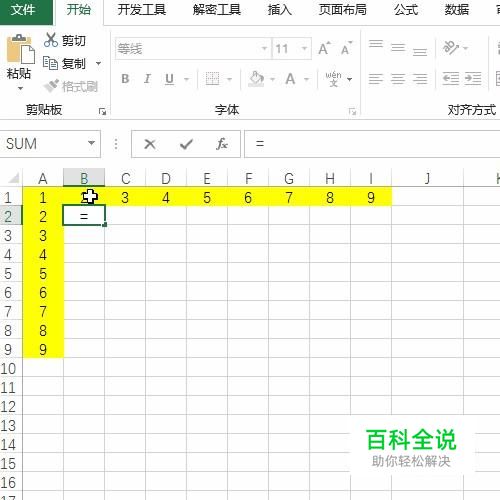Switch to the 开始 Home tab
This screenshot has width=500, height=500.
(x=79, y=10)
